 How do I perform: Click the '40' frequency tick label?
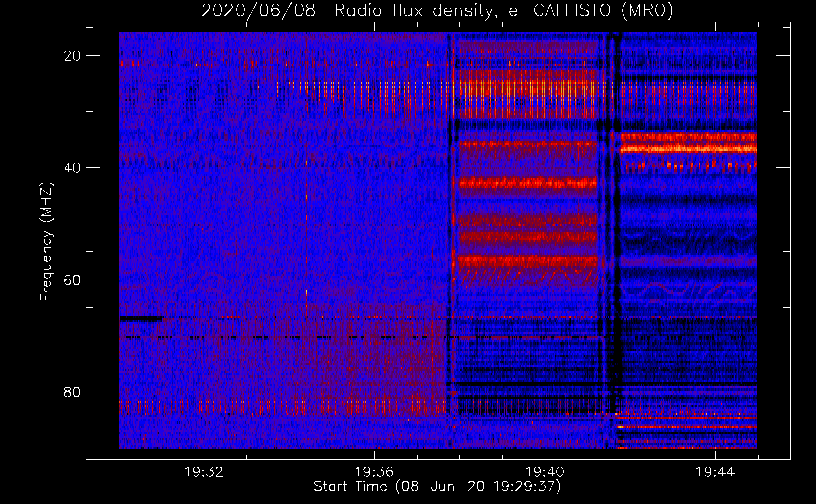(72, 168)
